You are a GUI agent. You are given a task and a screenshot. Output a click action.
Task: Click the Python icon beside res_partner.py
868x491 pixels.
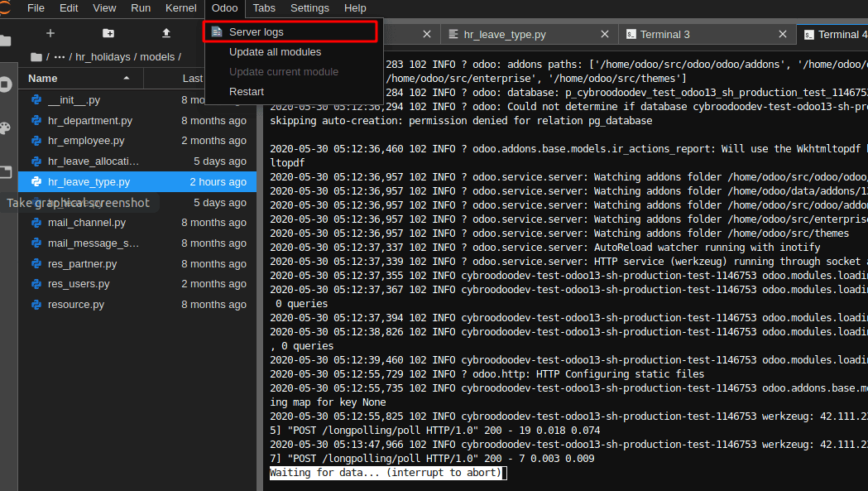[36, 264]
